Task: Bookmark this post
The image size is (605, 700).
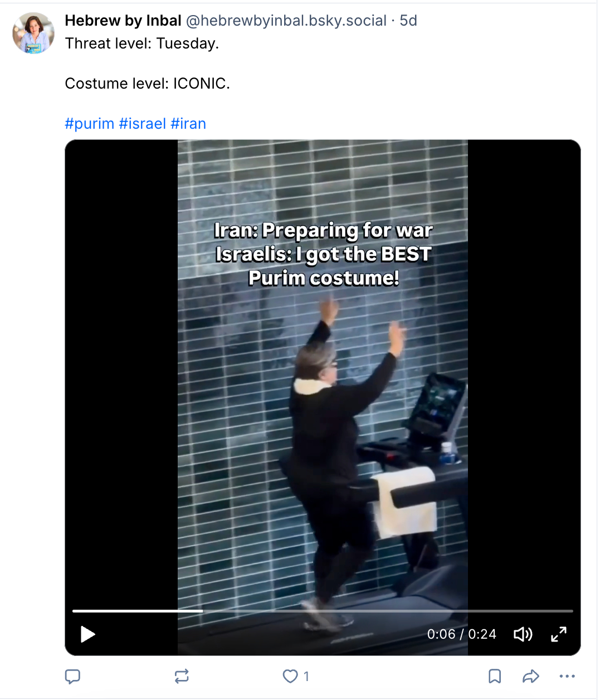Action: 495,677
